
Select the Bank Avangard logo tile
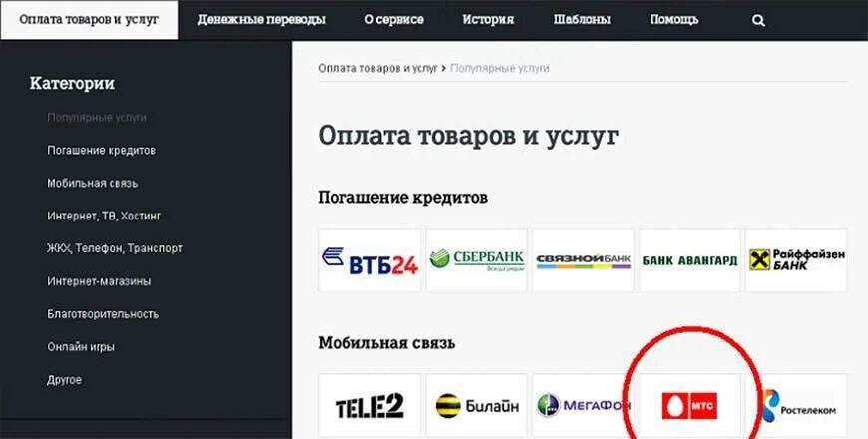coord(689,260)
